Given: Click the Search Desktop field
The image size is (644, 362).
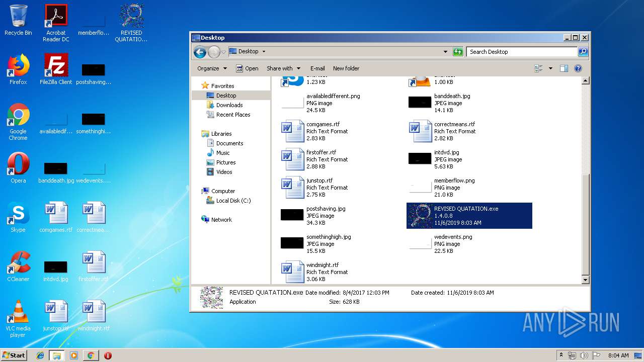Looking at the screenshot, I should tap(522, 51).
